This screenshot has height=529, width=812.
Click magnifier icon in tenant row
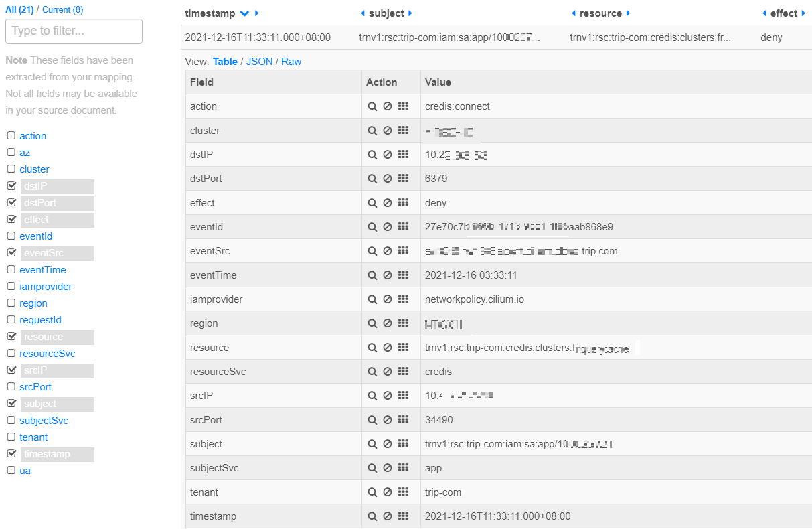click(x=372, y=492)
